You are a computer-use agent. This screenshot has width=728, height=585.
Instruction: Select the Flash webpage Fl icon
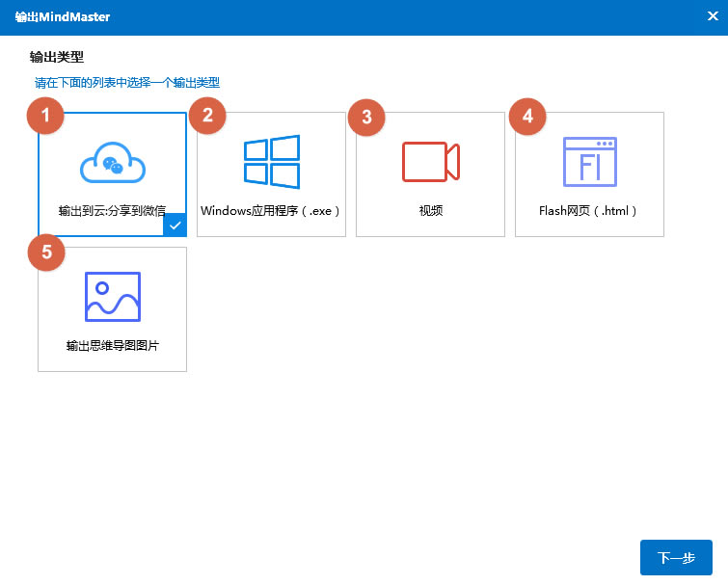click(590, 162)
